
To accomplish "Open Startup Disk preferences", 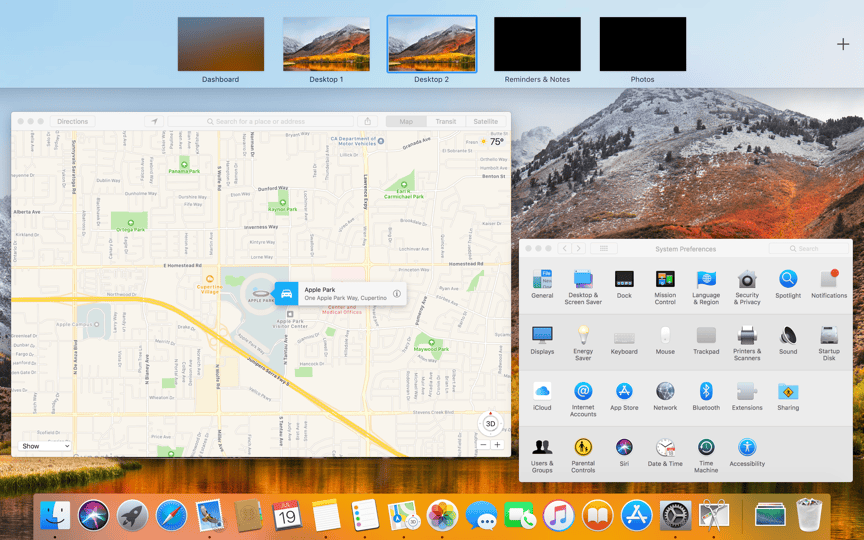I will tap(829, 343).
